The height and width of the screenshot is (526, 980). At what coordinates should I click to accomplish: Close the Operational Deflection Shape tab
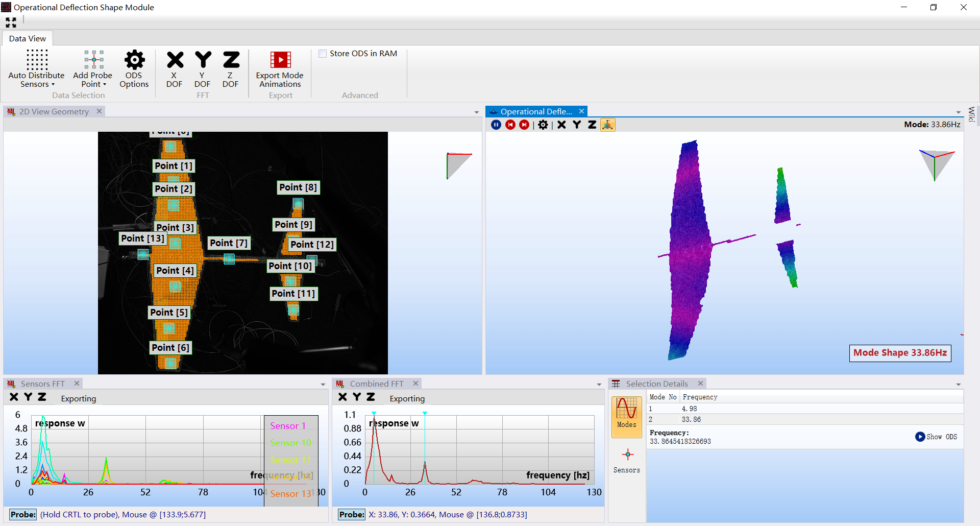(x=581, y=111)
